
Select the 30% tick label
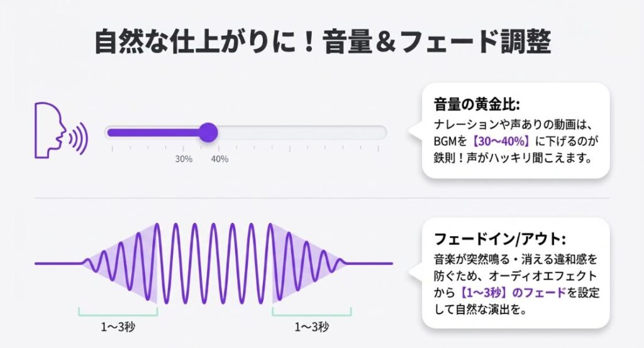click(x=184, y=159)
